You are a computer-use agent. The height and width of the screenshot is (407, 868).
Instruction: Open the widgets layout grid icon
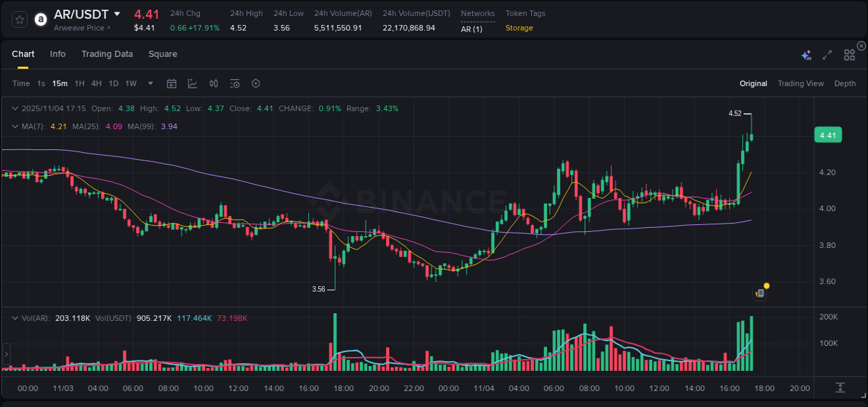click(849, 54)
